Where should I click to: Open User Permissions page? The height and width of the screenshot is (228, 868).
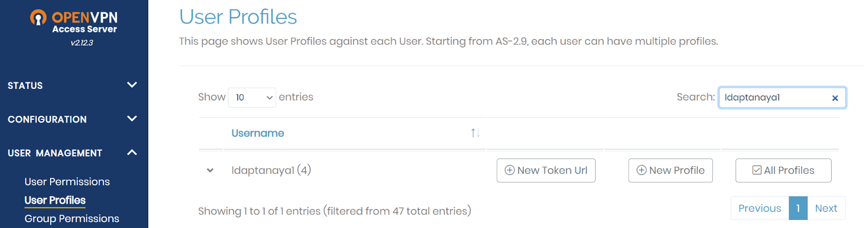[67, 182]
